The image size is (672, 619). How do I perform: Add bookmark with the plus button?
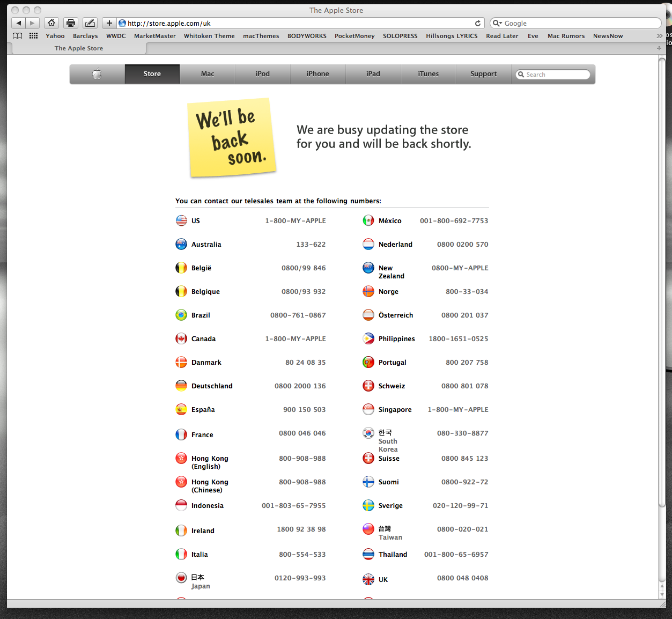[109, 23]
